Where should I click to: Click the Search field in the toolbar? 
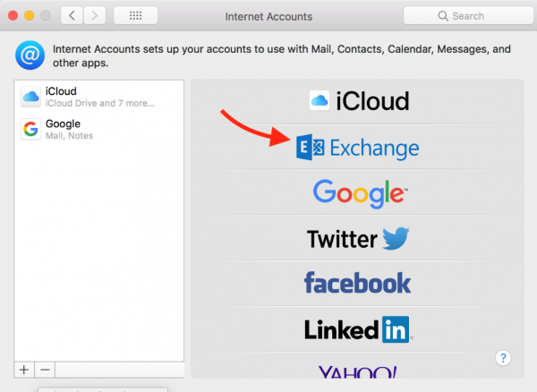[x=468, y=15]
